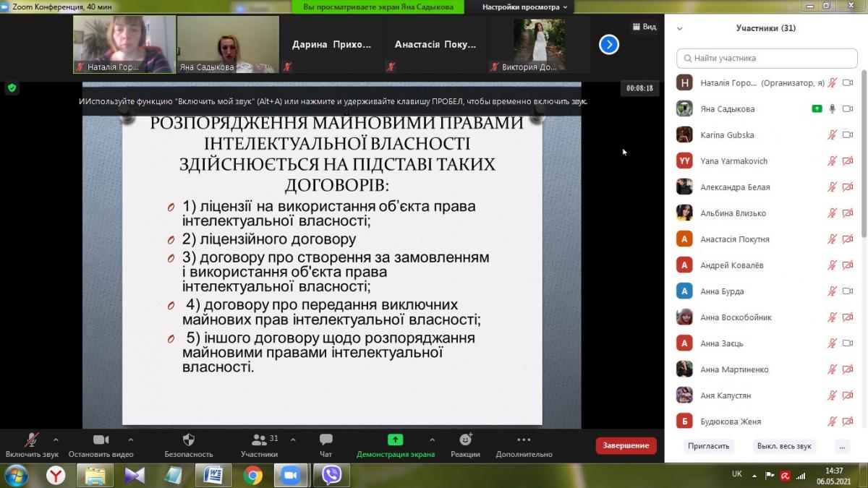868x488 pixels.
Task: Open Chrome from the taskbar
Action: [253, 475]
